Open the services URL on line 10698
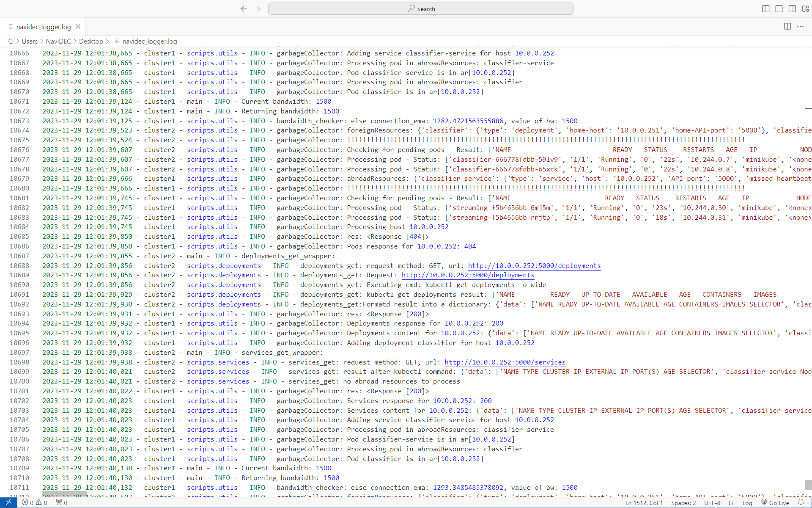812x508 pixels. tap(505, 362)
